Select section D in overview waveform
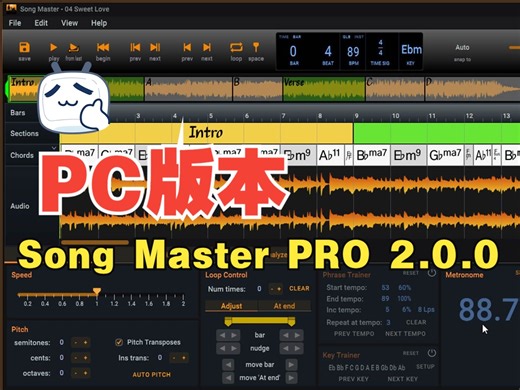Viewport: 520px width, 390px height. click(472, 89)
